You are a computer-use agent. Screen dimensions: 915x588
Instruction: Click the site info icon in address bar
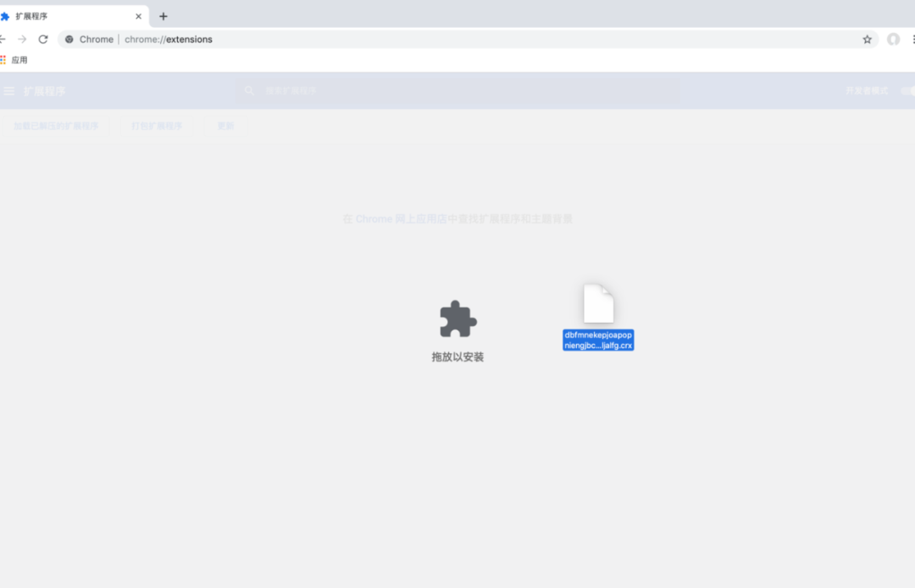point(69,39)
